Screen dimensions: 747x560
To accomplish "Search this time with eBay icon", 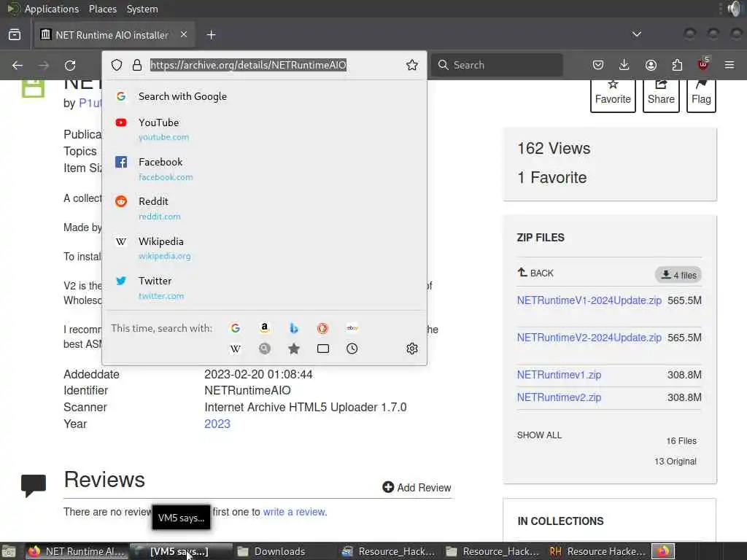I will coord(352,328).
